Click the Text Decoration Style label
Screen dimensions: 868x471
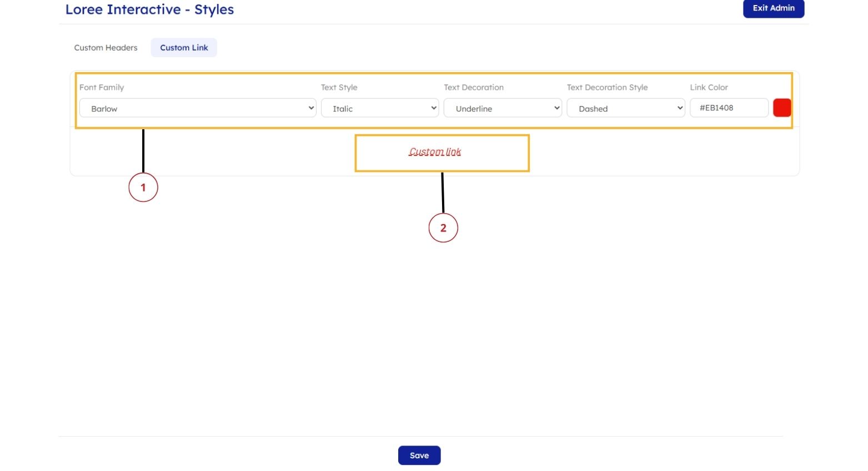pos(607,88)
